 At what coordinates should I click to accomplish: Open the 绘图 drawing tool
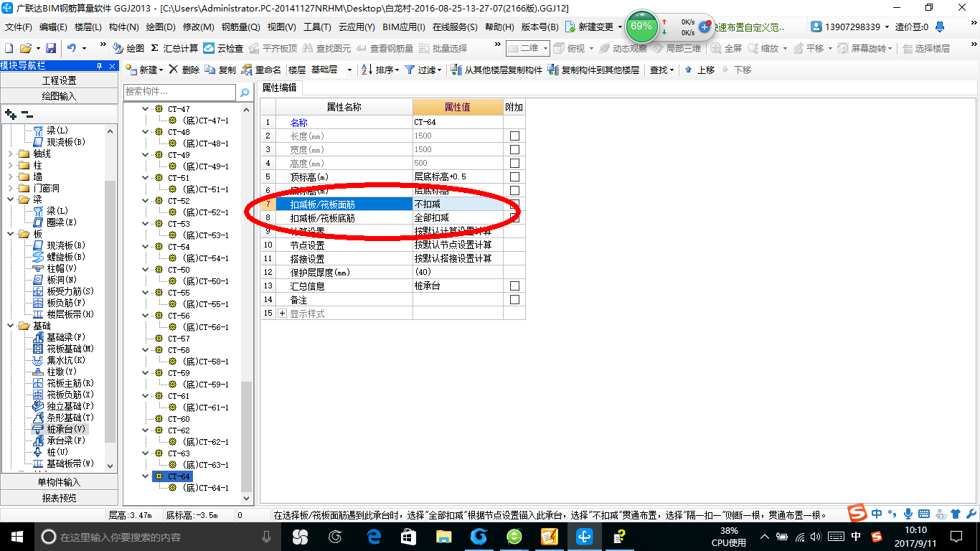pyautogui.click(x=128, y=48)
